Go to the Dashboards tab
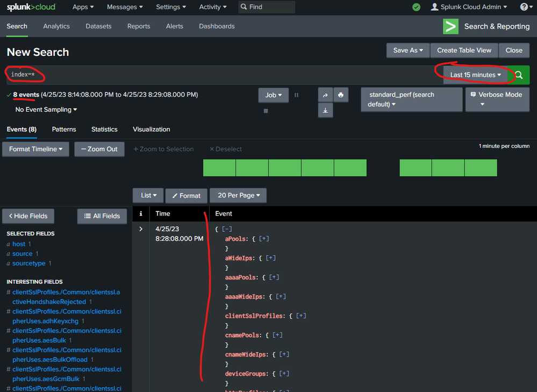Image resolution: width=537 pixels, height=392 pixels. (217, 26)
